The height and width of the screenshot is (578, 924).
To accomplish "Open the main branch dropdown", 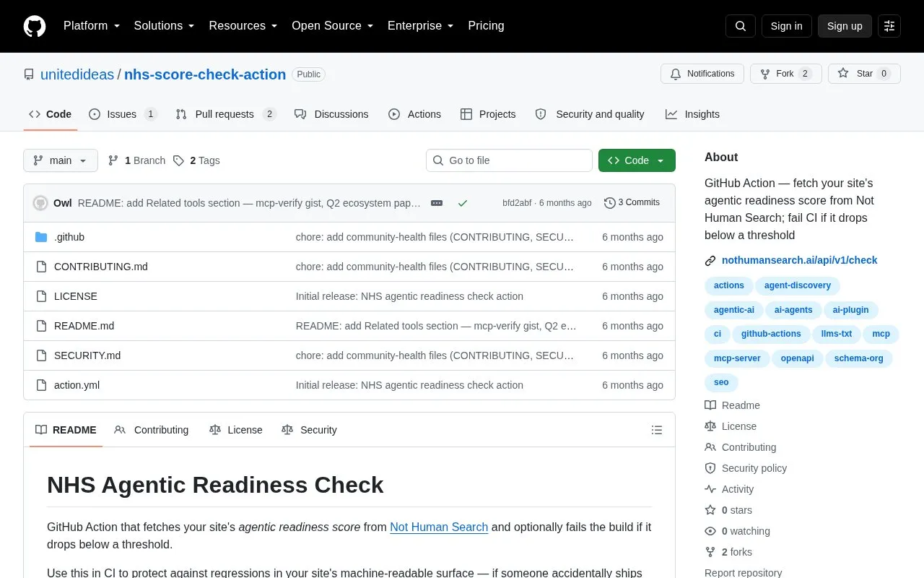I will 61,160.
